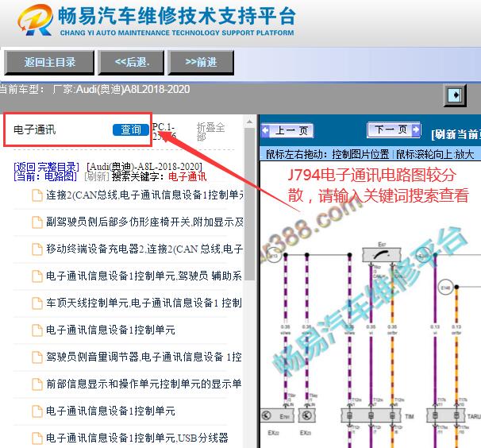Viewport: 481px width, 448px height.
Task: Open 副驾驶员侧后部多仿形座椅开关 entry
Action: (x=144, y=222)
